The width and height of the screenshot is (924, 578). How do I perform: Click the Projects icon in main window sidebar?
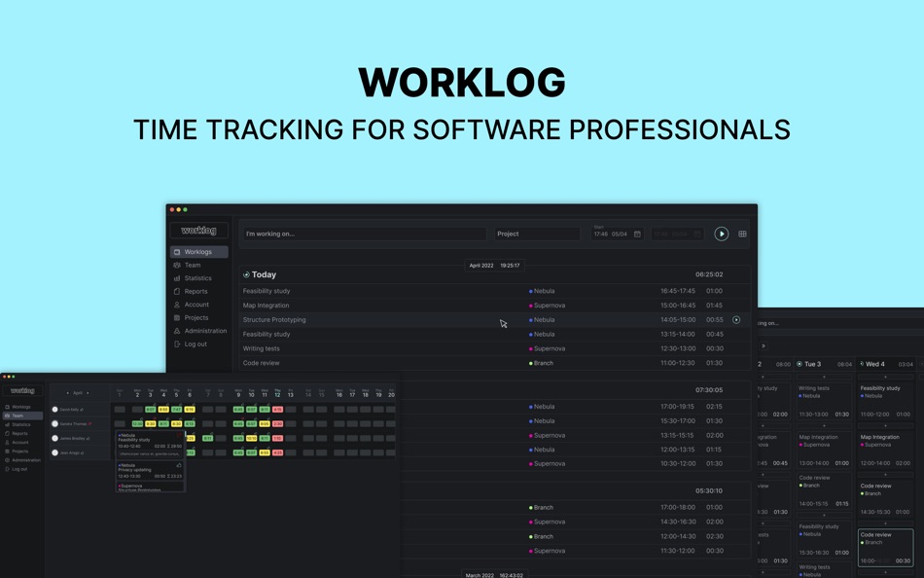pos(177,318)
